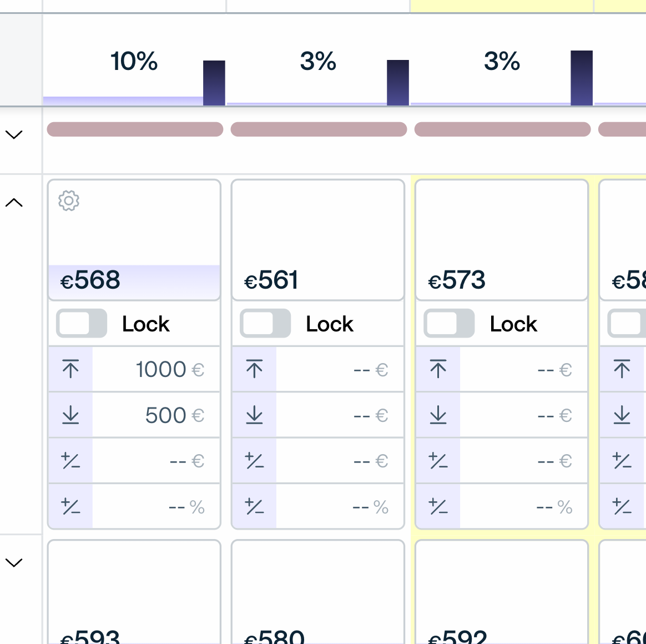Viewport: 646px width, 644px height.
Task: Switch on Lock for the €573 card
Action: coord(449,323)
